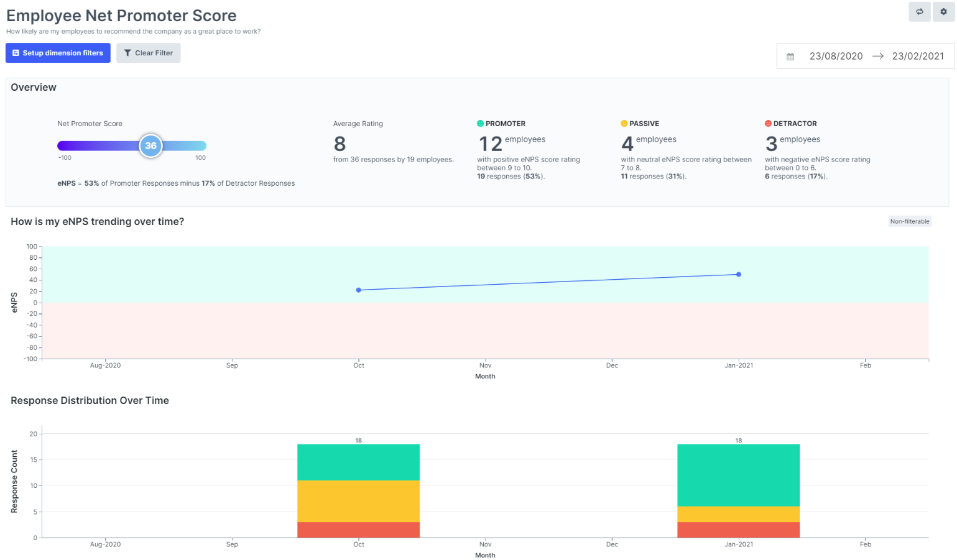The width and height of the screenshot is (957, 560).
Task: Click the green Promoter smiley icon
Action: [480, 124]
